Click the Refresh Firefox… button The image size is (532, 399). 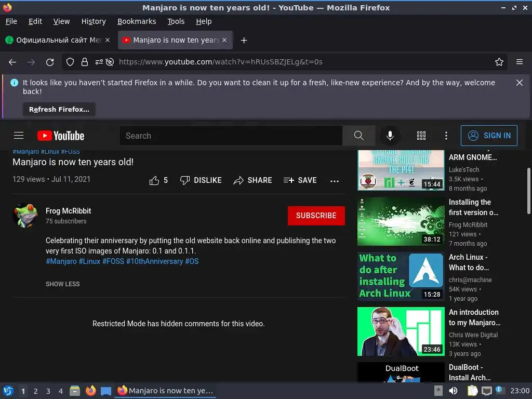pos(59,109)
